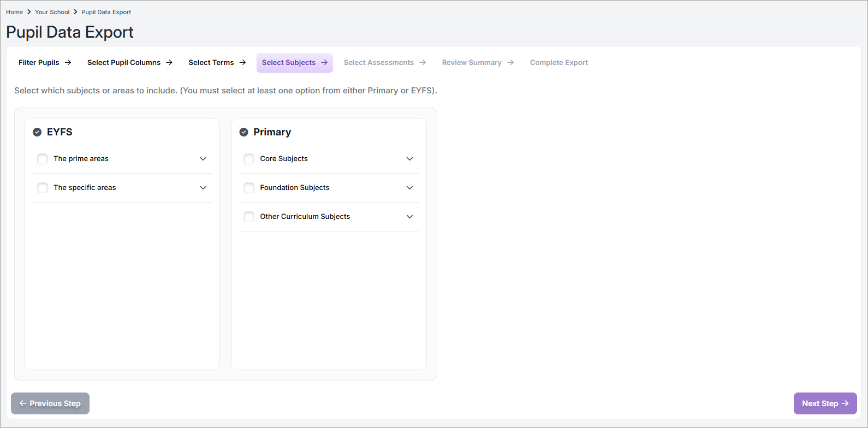The image size is (868, 428).
Task: Click the EYFS checkmark circle icon
Action: [x=37, y=132]
